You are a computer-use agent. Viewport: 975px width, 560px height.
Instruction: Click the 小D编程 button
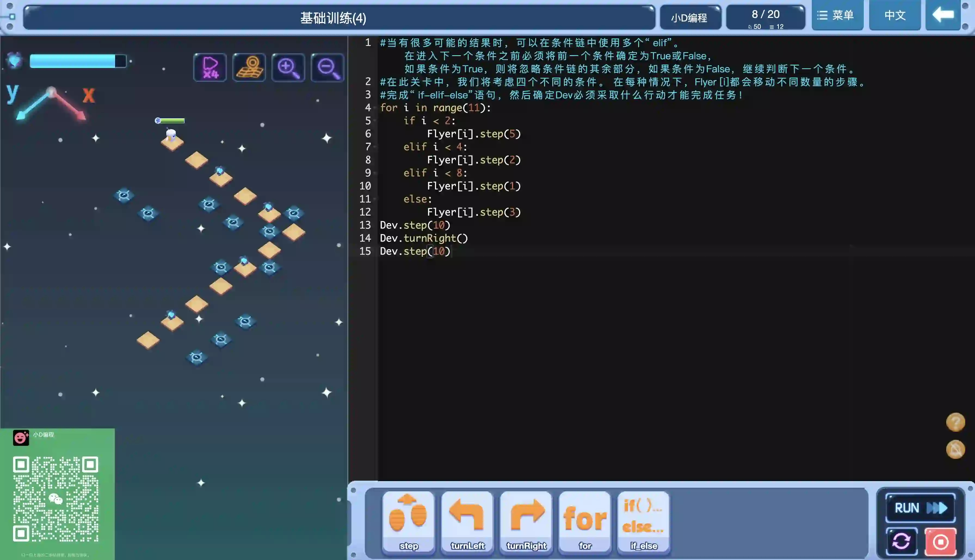[690, 18]
